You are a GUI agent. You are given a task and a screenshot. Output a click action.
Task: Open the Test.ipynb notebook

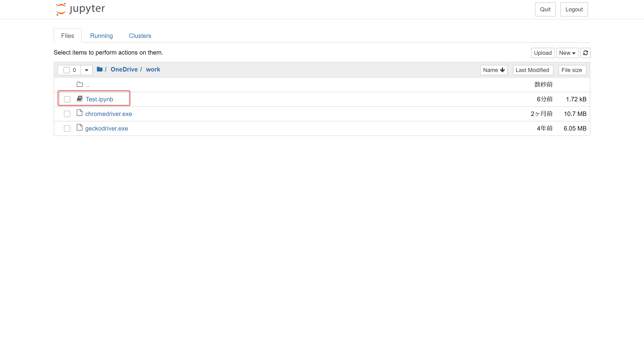pyautogui.click(x=99, y=99)
